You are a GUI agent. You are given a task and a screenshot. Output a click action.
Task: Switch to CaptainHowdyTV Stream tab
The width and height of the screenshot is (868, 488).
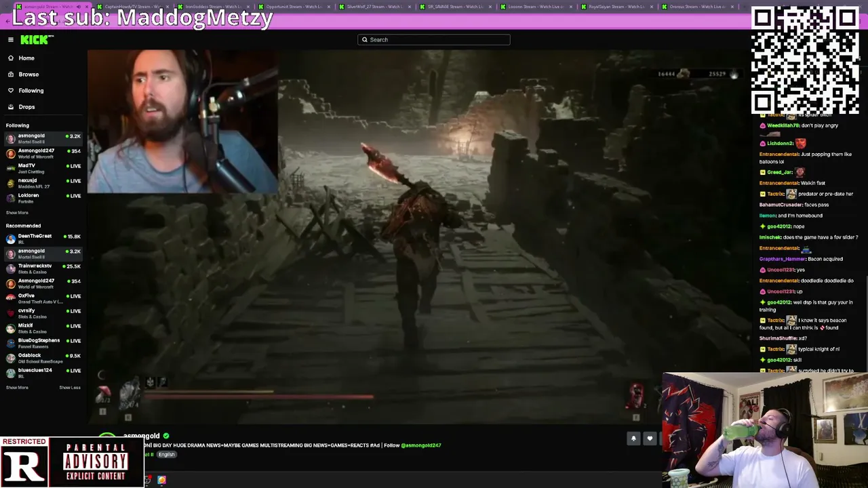(133, 7)
